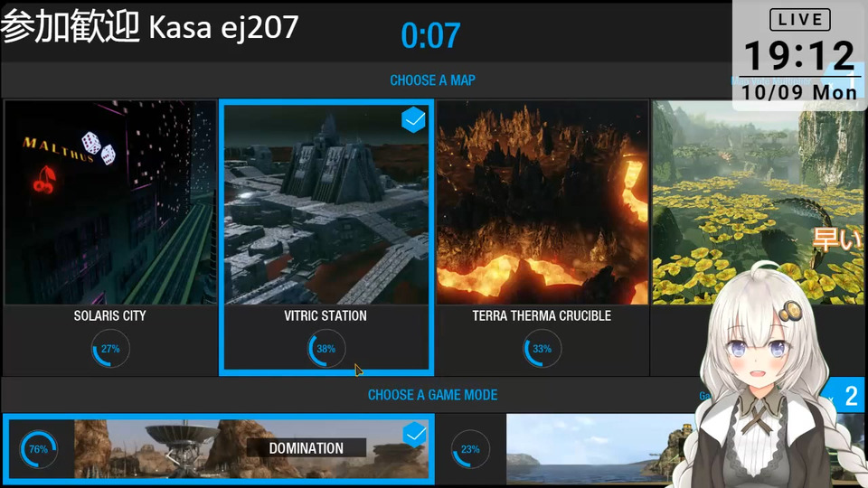868x488 pixels.
Task: Toggle the checkmark on Domination mode
Action: pyautogui.click(x=414, y=435)
